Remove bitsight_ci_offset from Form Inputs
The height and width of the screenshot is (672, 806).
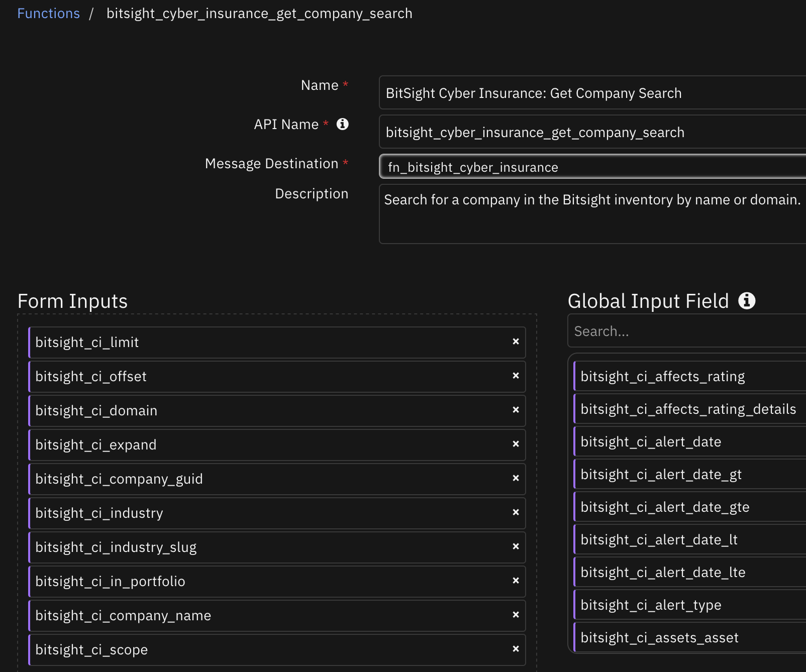pos(516,376)
